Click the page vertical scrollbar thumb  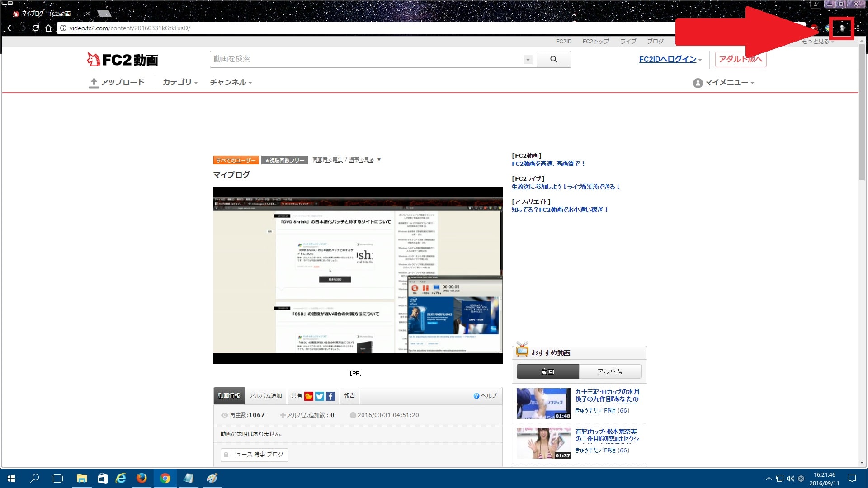pyautogui.click(x=862, y=113)
